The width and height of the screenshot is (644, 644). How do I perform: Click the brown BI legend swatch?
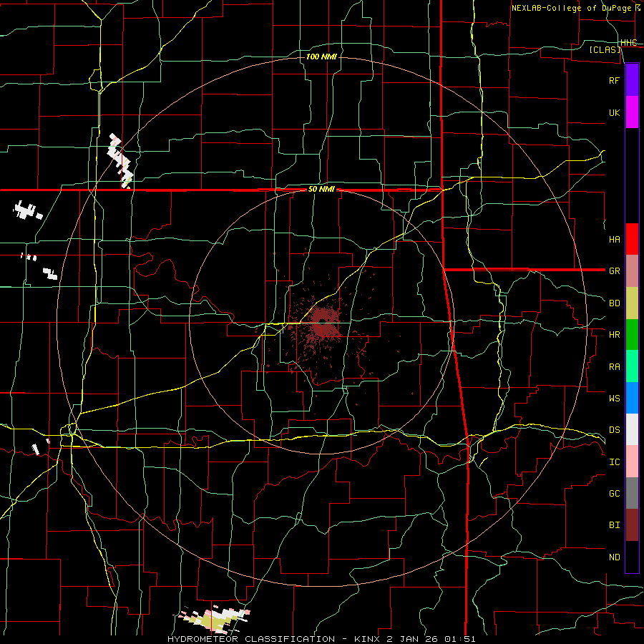pyautogui.click(x=632, y=525)
